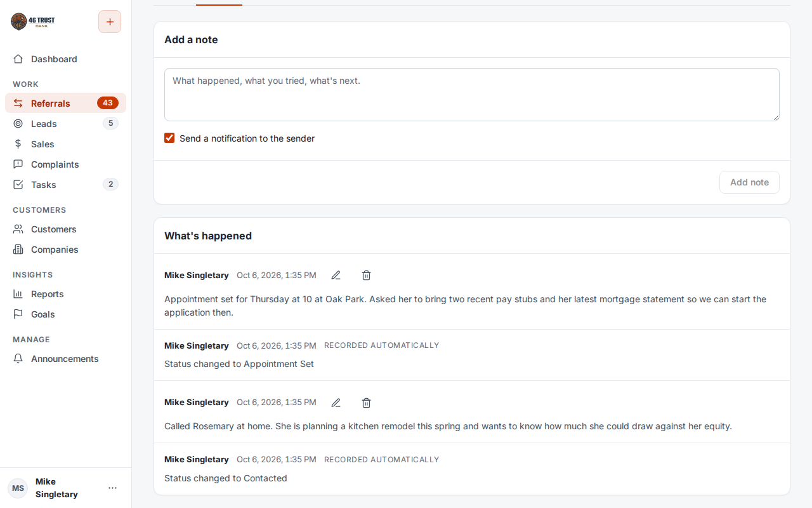The height and width of the screenshot is (508, 812).
Task: Click the 5 badge next to Leads
Action: click(x=110, y=123)
